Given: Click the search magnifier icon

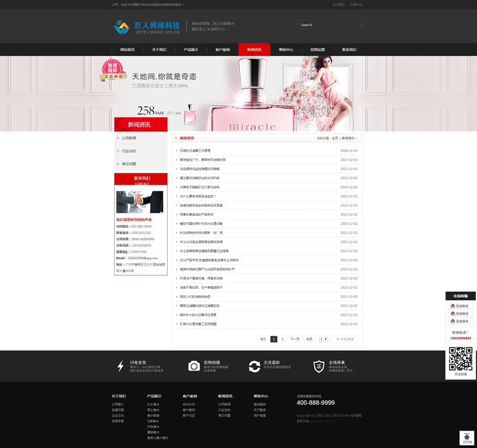Looking at the screenshot, I should (360, 25).
